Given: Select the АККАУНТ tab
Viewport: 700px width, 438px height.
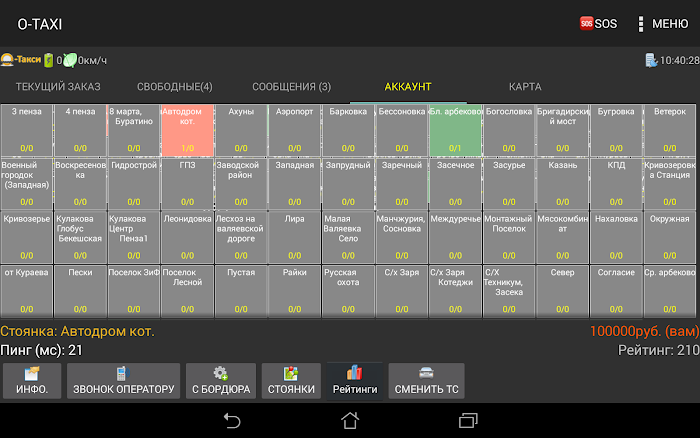Looking at the screenshot, I should tap(408, 87).
